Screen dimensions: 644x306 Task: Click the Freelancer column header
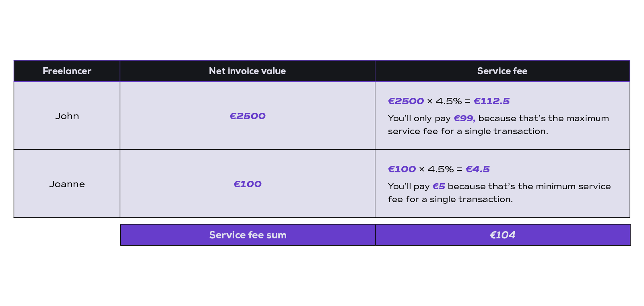[x=67, y=71]
